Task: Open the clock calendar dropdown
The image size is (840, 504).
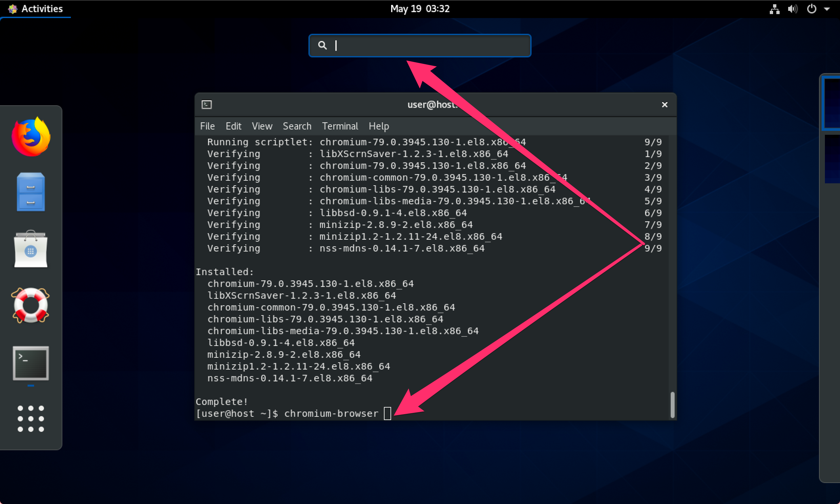Action: 420,9
